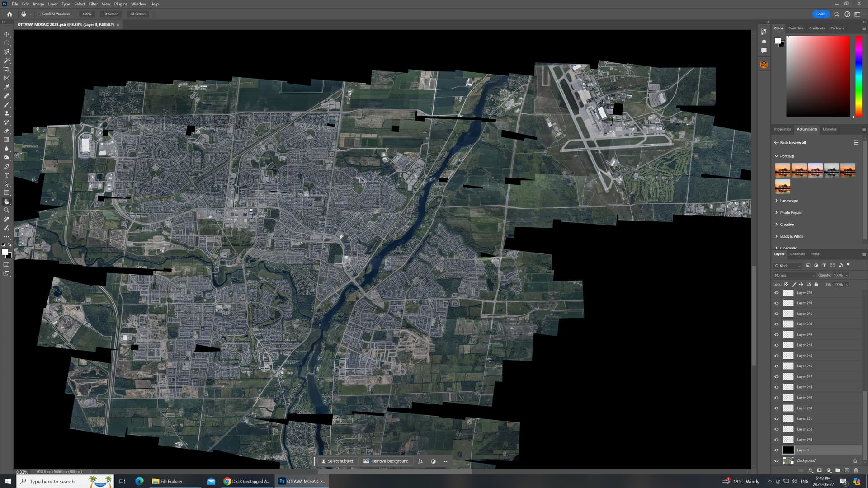Select the Move tool
868x488 pixels.
click(x=6, y=34)
